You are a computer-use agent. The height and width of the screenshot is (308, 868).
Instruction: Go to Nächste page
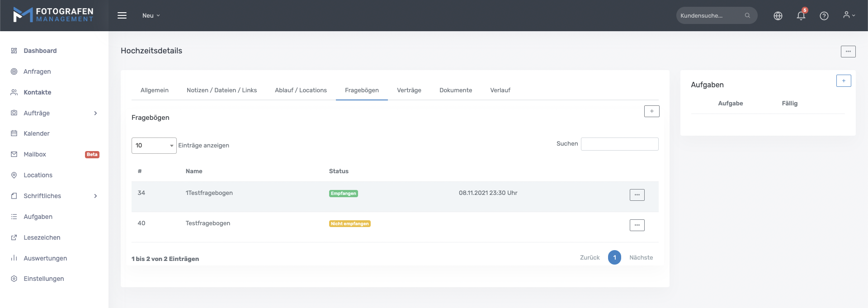[x=641, y=258]
